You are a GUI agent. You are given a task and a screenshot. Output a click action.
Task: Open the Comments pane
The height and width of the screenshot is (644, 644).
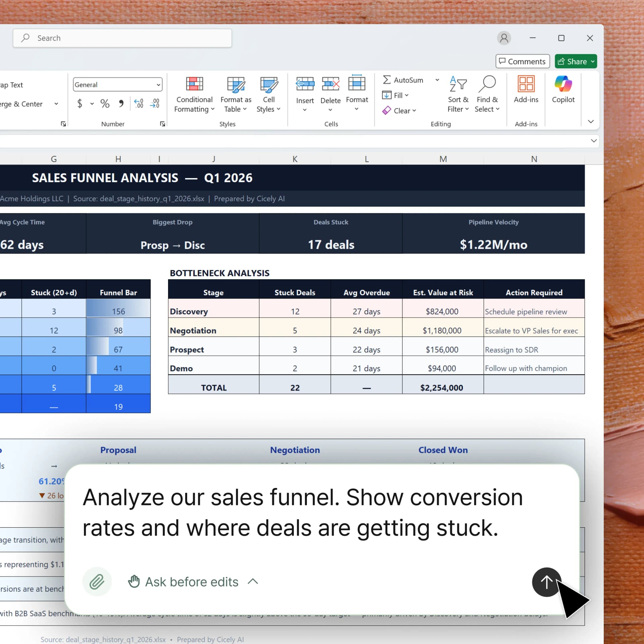click(522, 61)
